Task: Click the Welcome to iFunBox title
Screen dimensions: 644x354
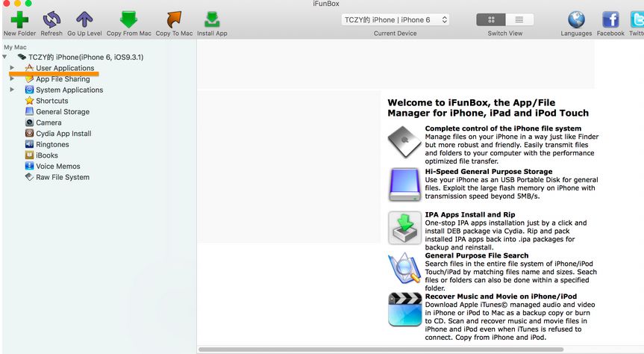Action: tap(488, 108)
